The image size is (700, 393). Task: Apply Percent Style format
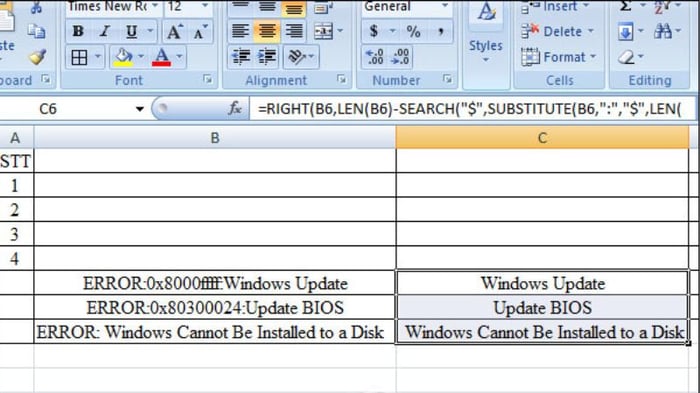(413, 31)
